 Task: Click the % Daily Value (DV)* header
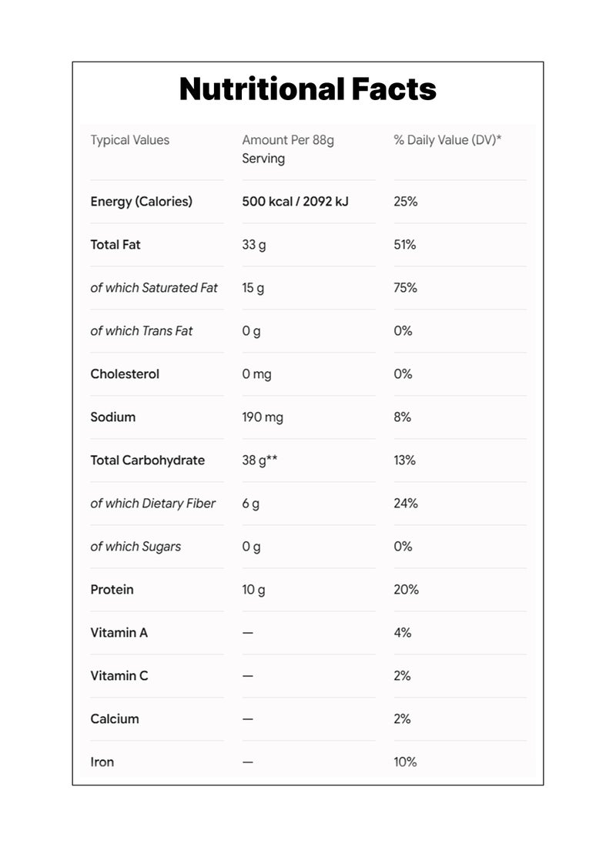point(447,140)
